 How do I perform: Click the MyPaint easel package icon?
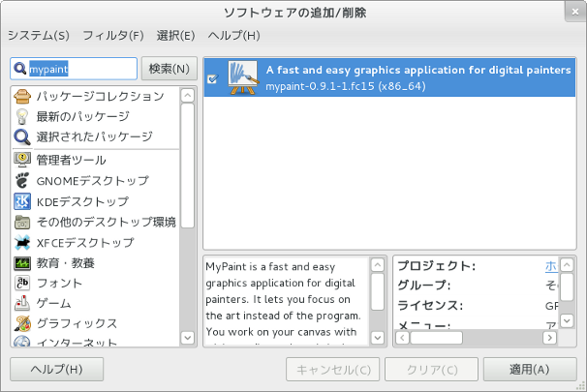tap(243, 77)
